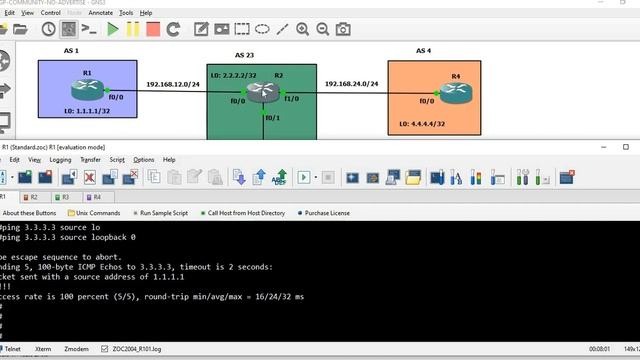Select router R1 in the topology
Screen dimensions: 640x360
tap(87, 89)
